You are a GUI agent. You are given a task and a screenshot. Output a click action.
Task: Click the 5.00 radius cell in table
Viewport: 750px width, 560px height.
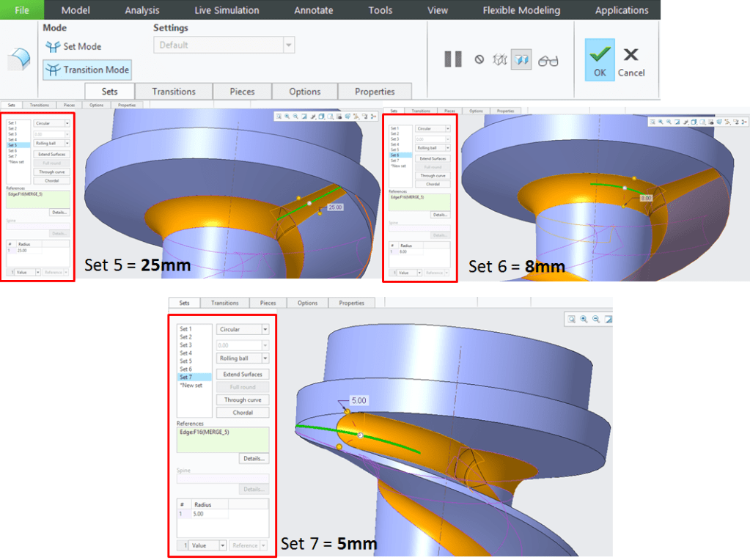coord(210,515)
